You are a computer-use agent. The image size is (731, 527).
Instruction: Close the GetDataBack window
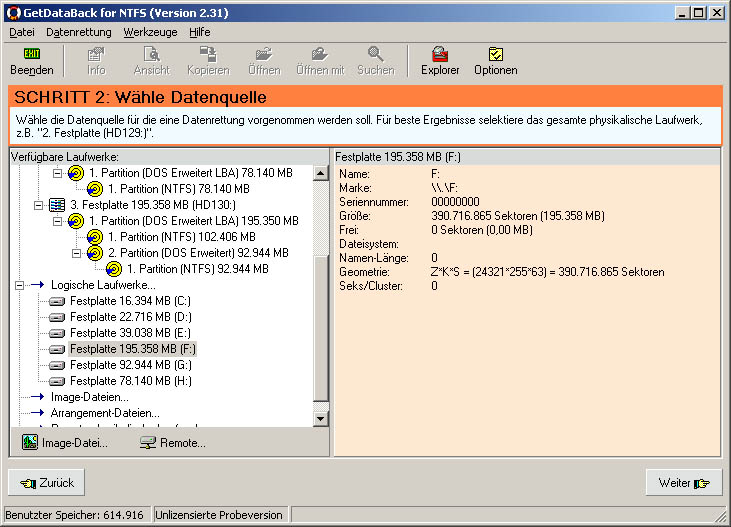point(717,13)
